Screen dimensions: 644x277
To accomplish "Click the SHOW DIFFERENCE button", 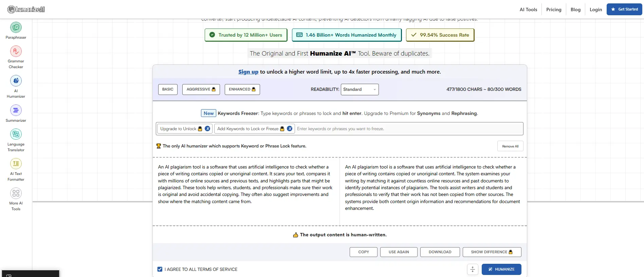I will [492, 252].
